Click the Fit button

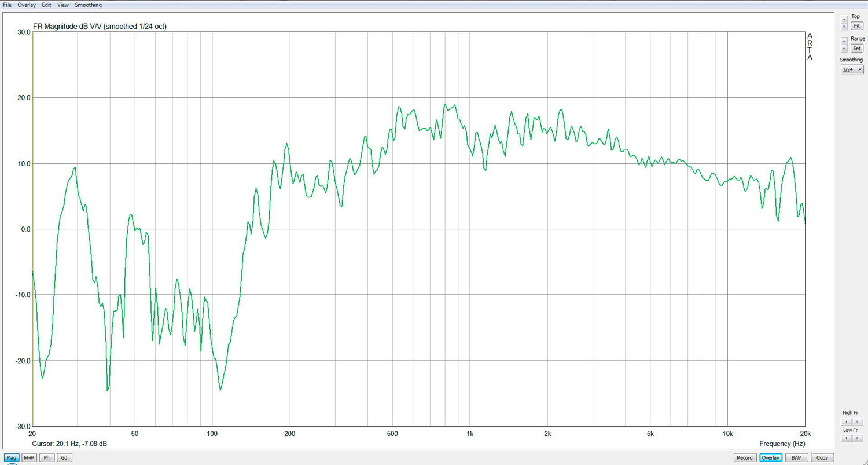point(857,26)
